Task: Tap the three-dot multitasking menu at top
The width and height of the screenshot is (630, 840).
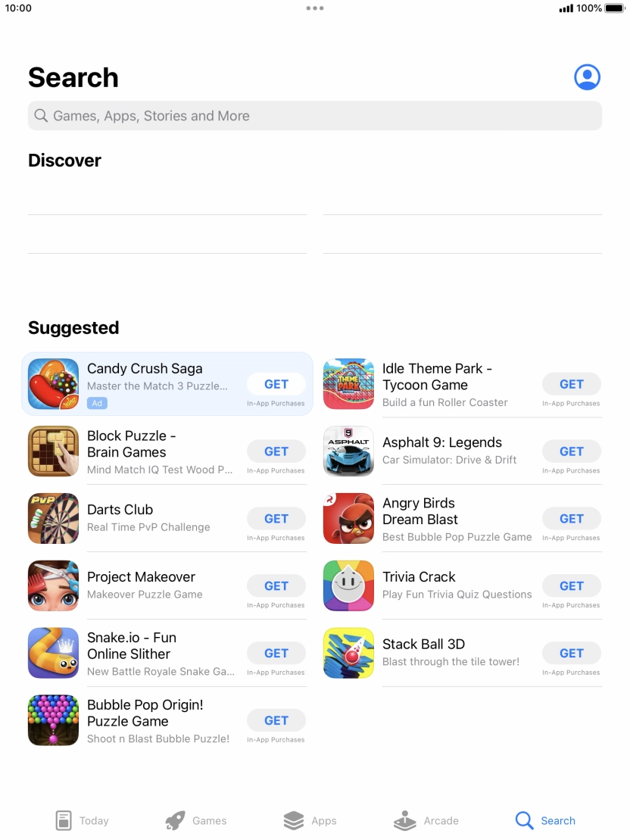Action: pyautogui.click(x=315, y=8)
